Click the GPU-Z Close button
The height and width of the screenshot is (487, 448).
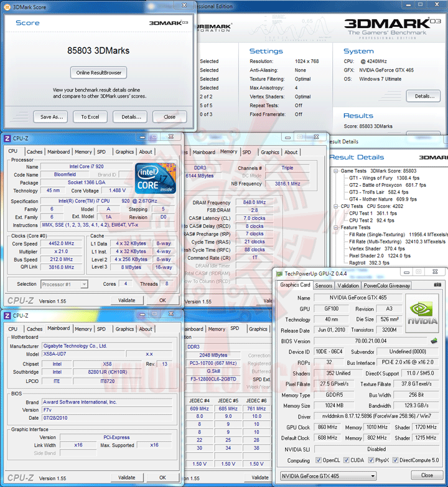pyautogui.click(x=427, y=475)
